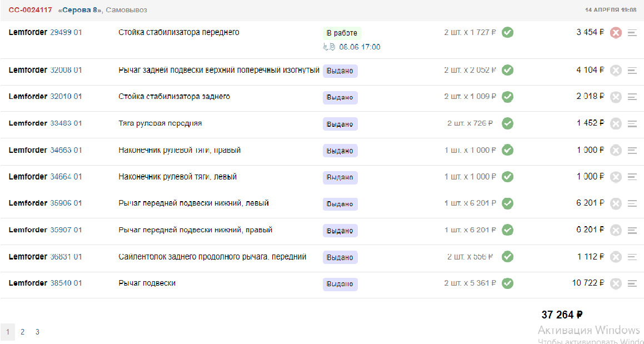The image size is (644, 344).
Task: Click the red cancel icon on the «В работе» row
Action: [615, 32]
